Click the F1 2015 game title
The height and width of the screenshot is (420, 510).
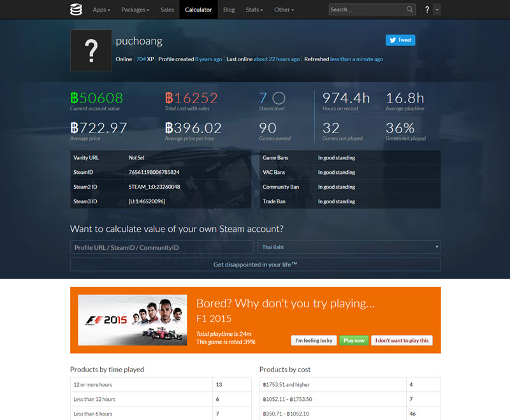[214, 319]
